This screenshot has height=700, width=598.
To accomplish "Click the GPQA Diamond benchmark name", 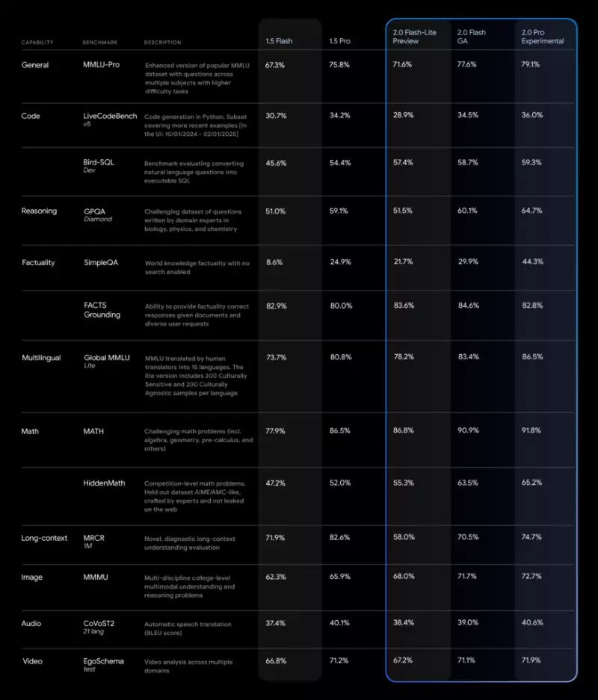I will point(98,214).
